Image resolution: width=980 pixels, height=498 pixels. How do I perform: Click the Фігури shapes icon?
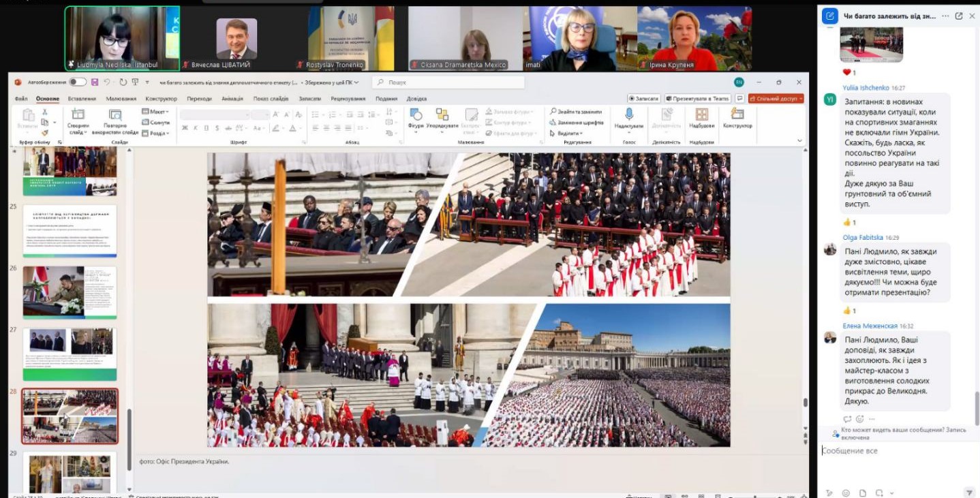416,114
